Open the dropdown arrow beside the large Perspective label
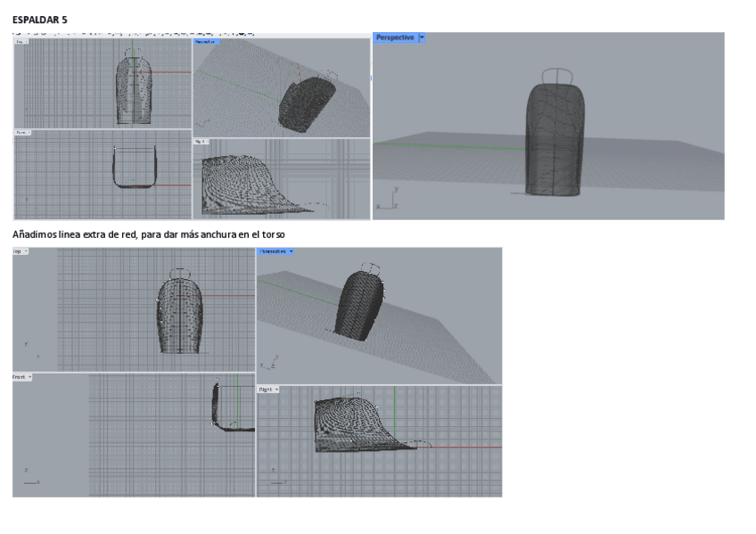Screen dimensions: 756x534 pos(422,38)
